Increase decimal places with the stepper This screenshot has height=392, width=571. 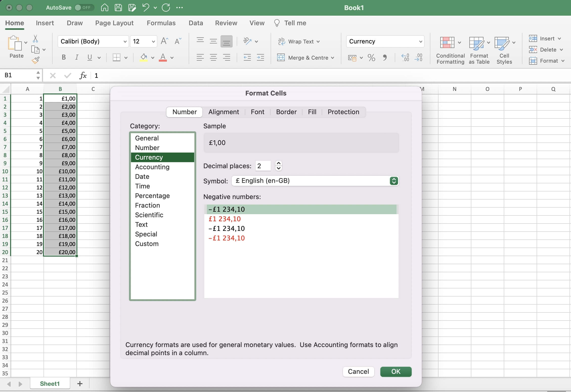[278, 163]
